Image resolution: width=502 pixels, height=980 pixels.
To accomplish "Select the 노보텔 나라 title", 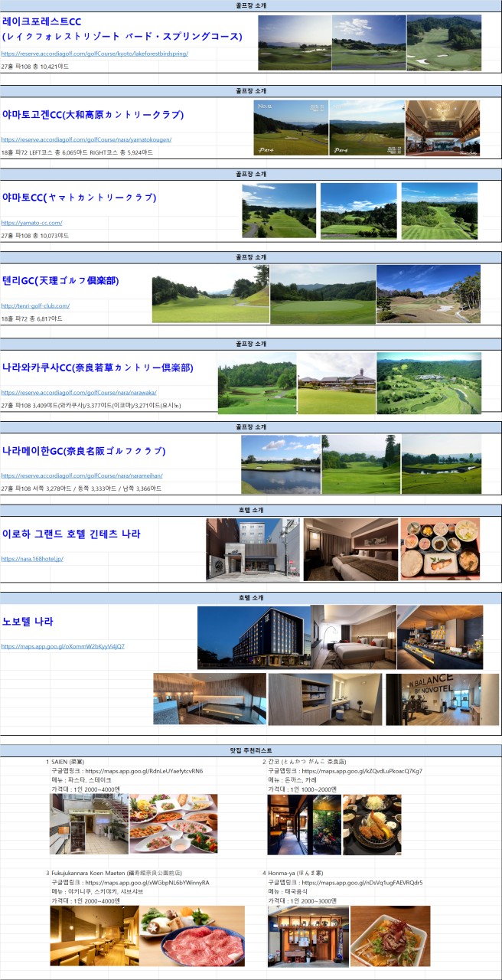I will (28, 621).
